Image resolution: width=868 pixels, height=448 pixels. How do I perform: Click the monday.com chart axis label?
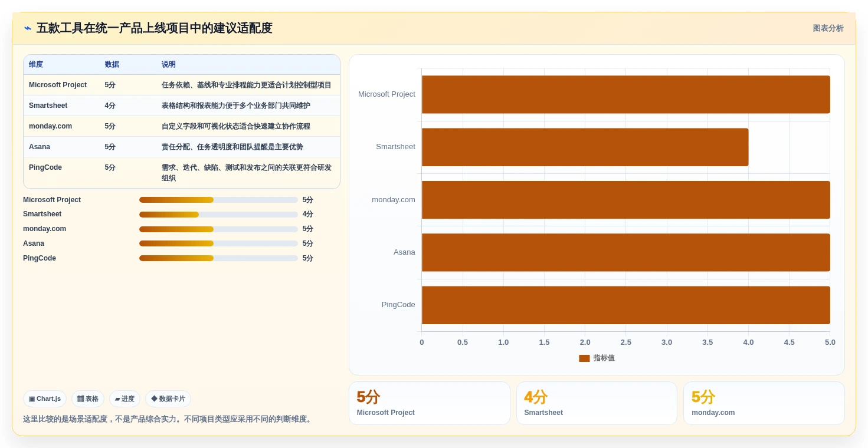(x=394, y=200)
